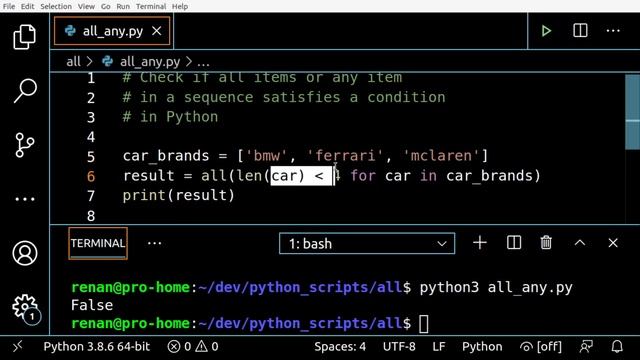Open the Go menu

106,6
